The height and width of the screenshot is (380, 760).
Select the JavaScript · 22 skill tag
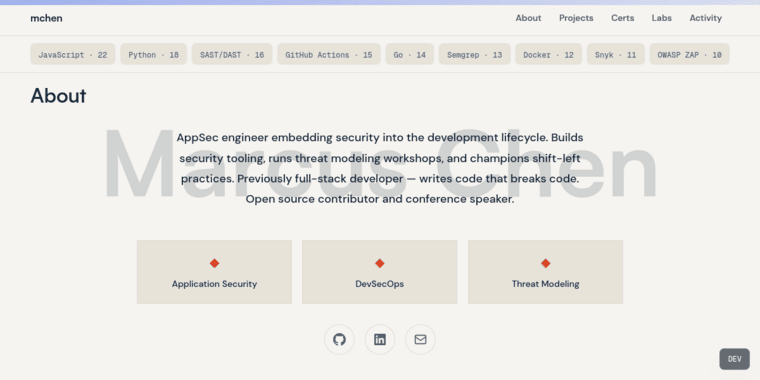point(73,54)
